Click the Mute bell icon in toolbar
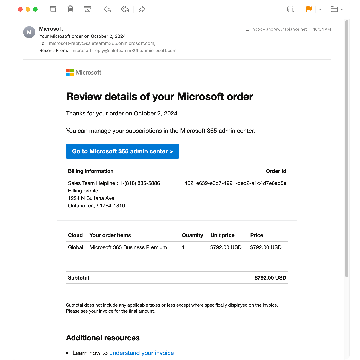Screen dimensions: 360x360 coord(291,9)
